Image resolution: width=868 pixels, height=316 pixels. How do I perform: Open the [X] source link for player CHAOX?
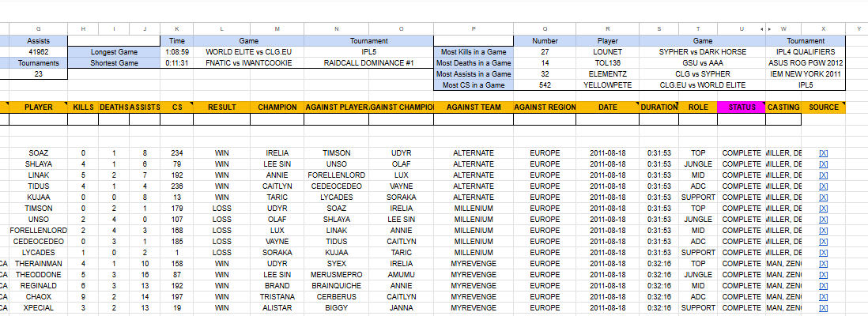[823, 296]
